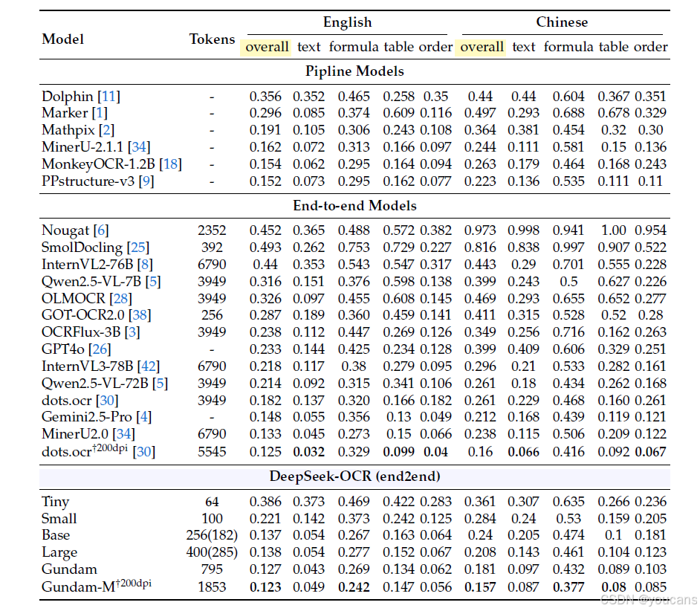The height and width of the screenshot is (611, 700).
Task: Click token count 100 for Small
Action: (x=212, y=519)
